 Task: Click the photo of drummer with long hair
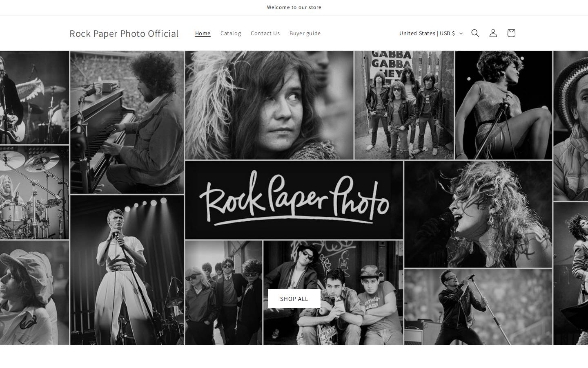[x=34, y=192]
